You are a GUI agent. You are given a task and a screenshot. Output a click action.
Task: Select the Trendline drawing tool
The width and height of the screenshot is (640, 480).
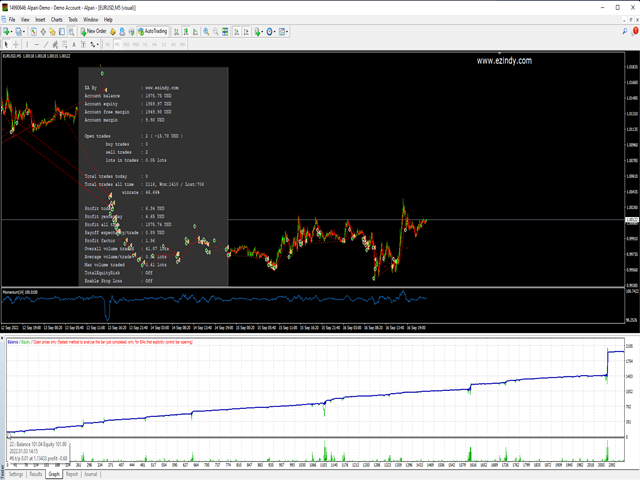click(x=46, y=44)
